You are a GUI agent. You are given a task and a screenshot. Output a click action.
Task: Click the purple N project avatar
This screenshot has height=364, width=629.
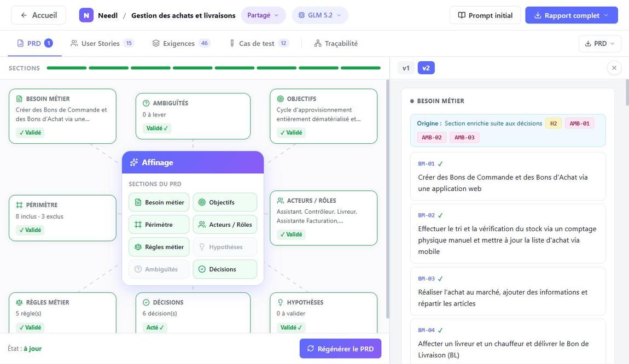(x=86, y=15)
